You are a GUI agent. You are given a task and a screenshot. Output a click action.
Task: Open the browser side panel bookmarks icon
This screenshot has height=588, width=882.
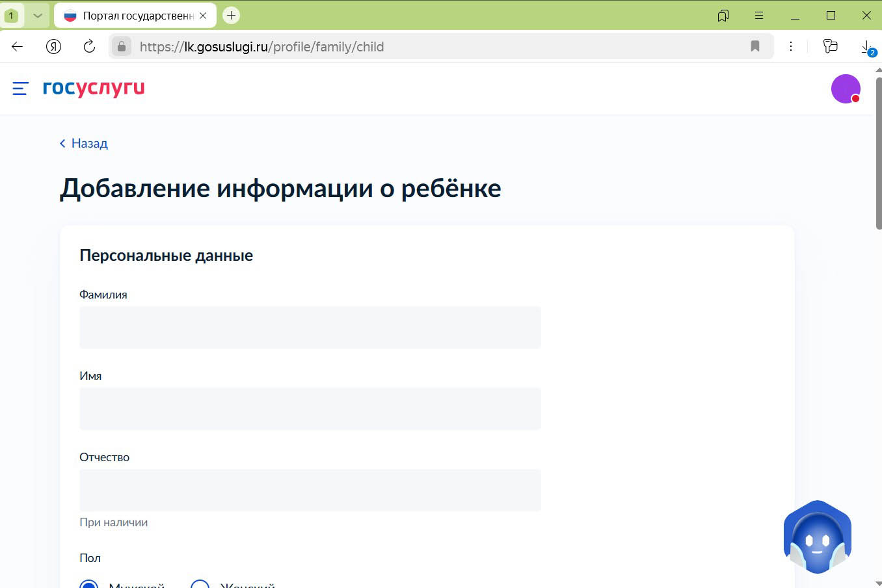coord(723,15)
